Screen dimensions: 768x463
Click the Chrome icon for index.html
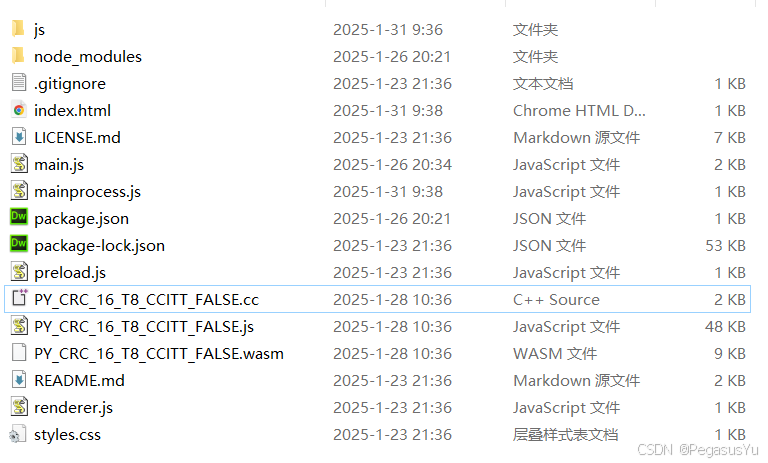(19, 110)
